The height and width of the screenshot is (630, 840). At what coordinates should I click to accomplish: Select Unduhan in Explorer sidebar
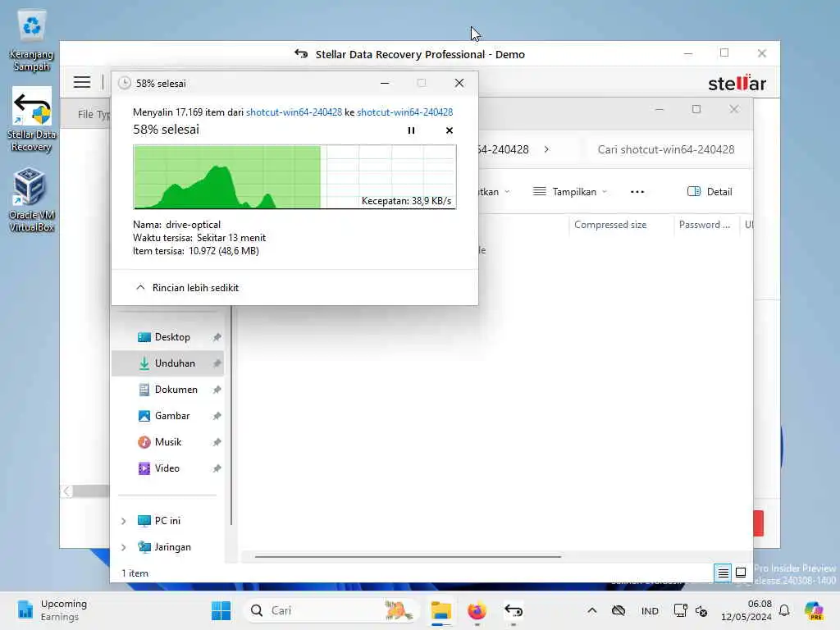tap(167, 363)
